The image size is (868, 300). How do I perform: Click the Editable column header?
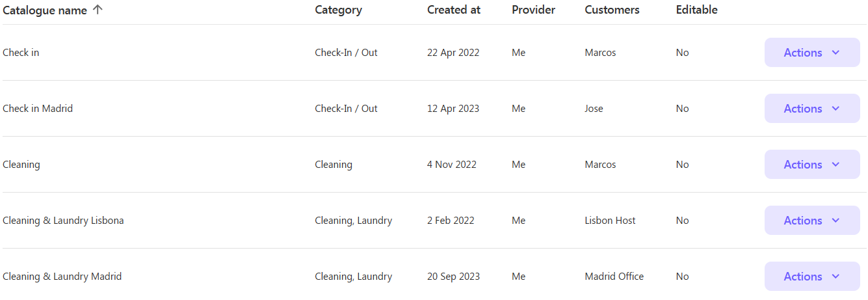tap(696, 10)
